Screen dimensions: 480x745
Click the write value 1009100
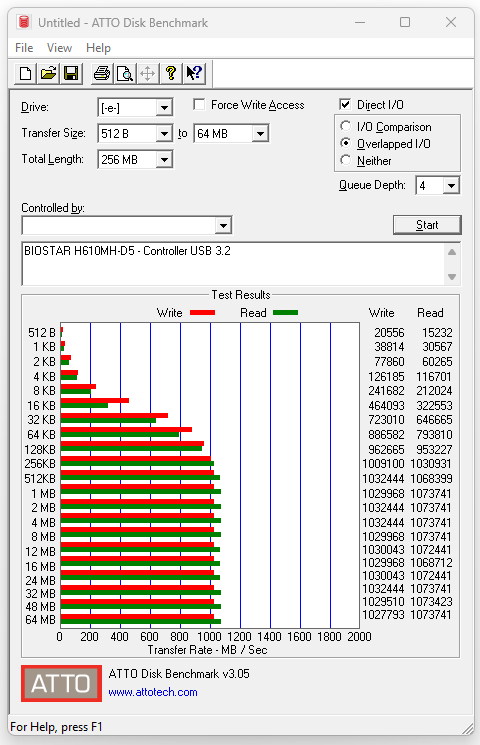pyautogui.click(x=383, y=464)
